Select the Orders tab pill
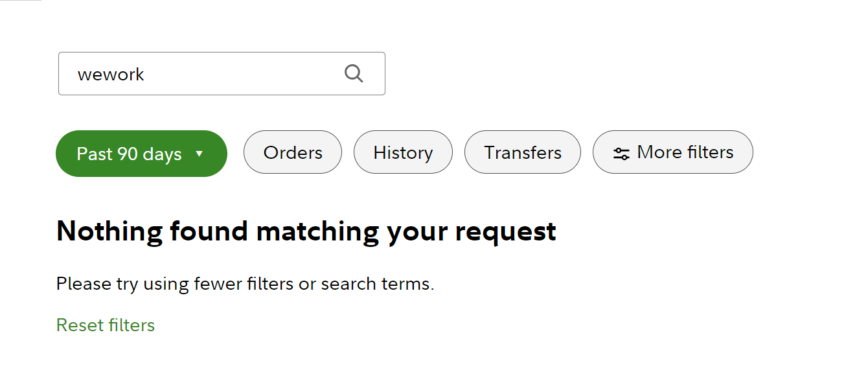This screenshot has width=868, height=385. click(293, 152)
